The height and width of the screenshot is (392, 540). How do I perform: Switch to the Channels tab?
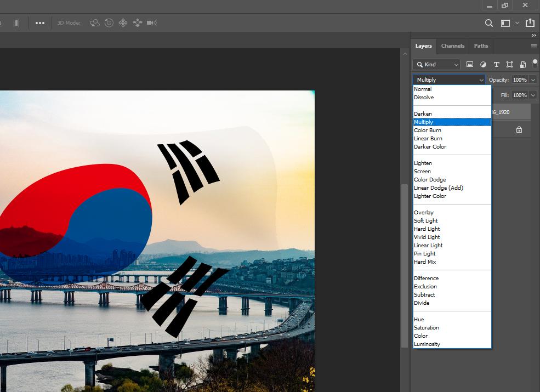point(452,46)
